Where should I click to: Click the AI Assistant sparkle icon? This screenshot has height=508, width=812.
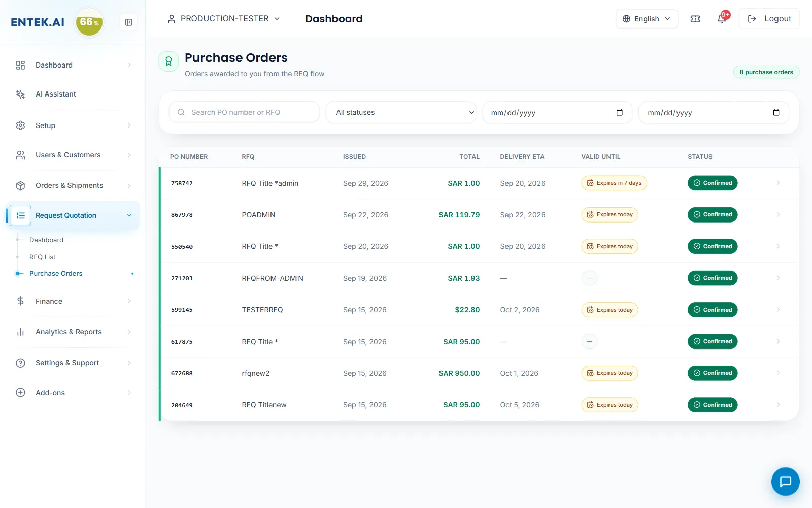(x=20, y=94)
